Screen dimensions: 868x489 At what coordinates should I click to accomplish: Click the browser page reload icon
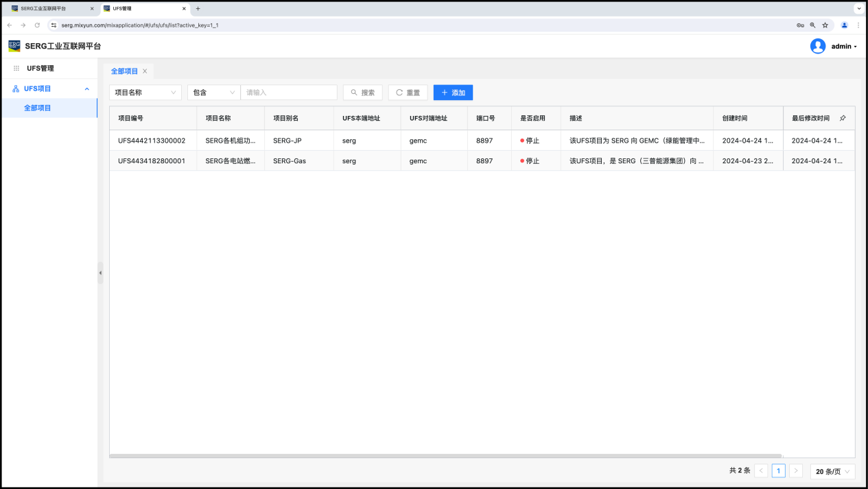[x=37, y=25]
